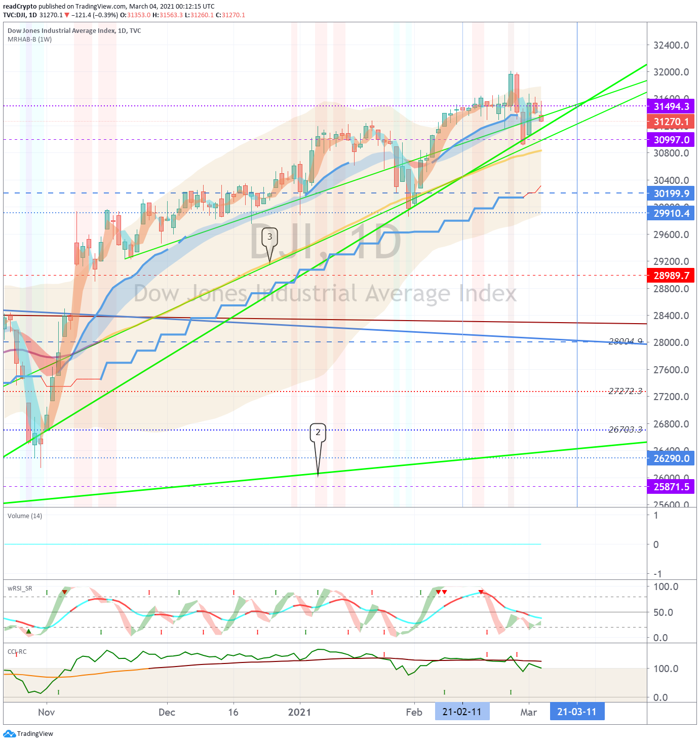Click the TradingView cloud logo at bottom
Viewport: 700px width, 743px height.
[x=9, y=734]
